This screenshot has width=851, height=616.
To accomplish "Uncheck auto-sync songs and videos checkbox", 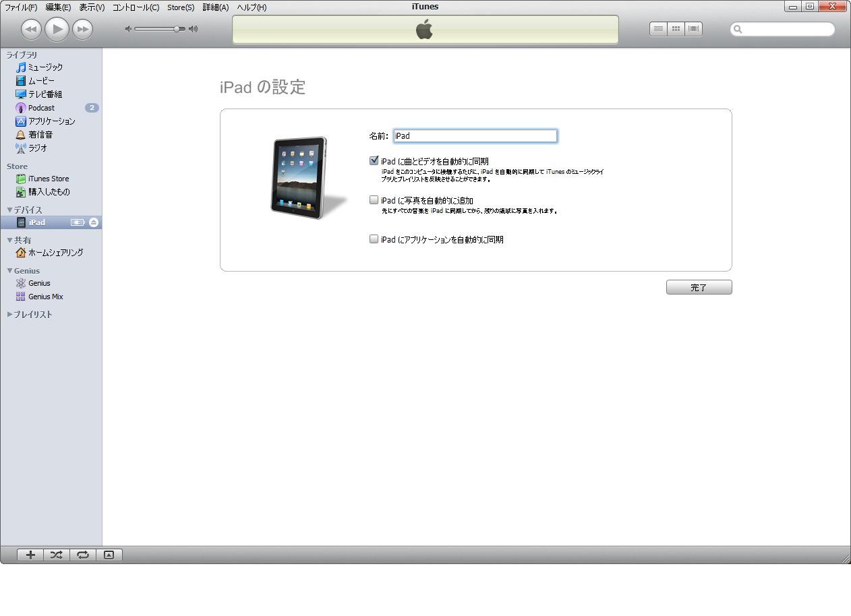I will 374,160.
